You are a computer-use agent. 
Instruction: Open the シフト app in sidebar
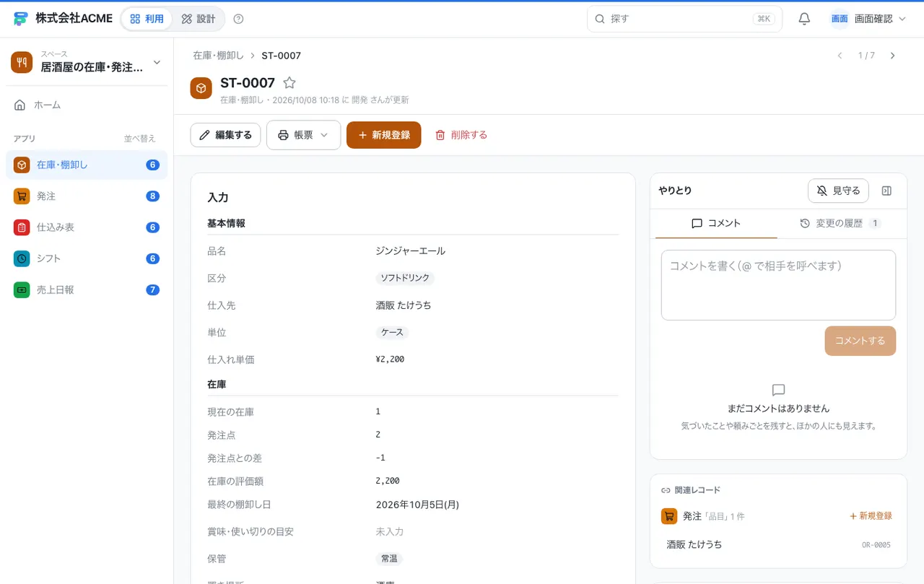coord(87,258)
